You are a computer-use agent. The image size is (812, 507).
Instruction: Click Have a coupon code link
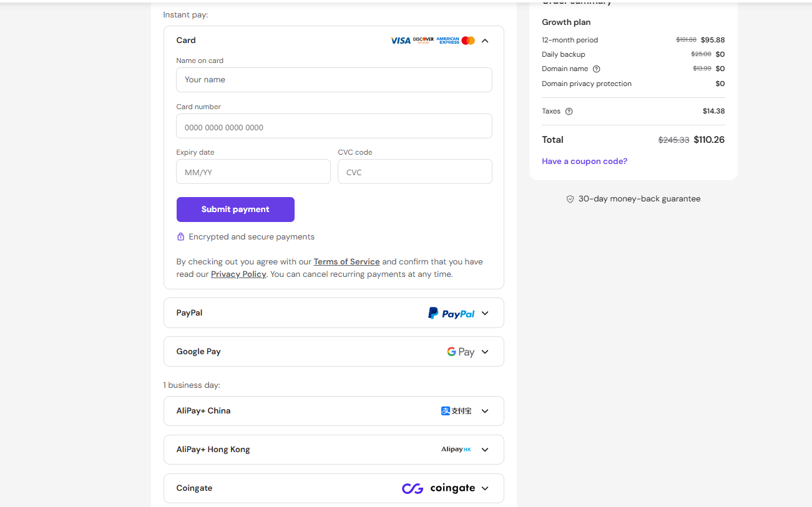click(584, 162)
